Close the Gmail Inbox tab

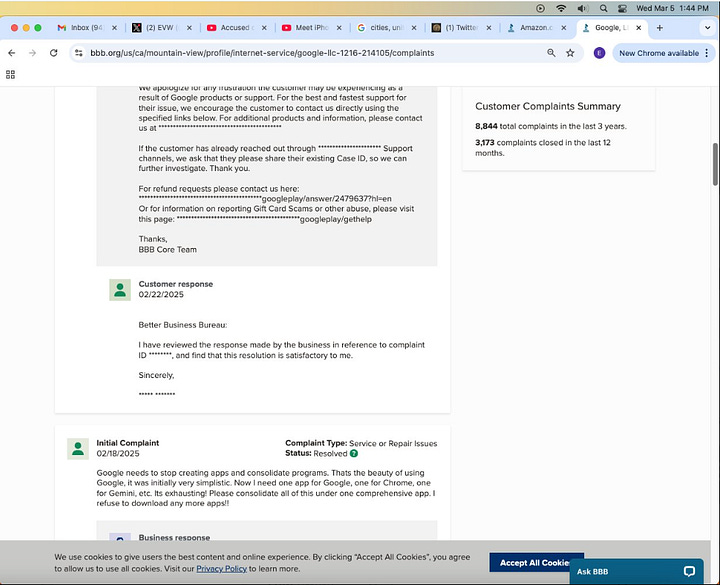114,28
